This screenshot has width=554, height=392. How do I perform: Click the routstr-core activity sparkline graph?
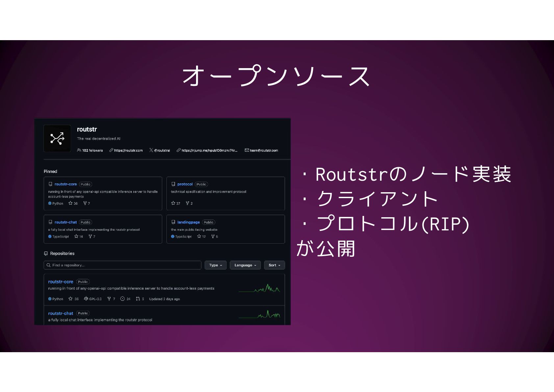[259, 288]
